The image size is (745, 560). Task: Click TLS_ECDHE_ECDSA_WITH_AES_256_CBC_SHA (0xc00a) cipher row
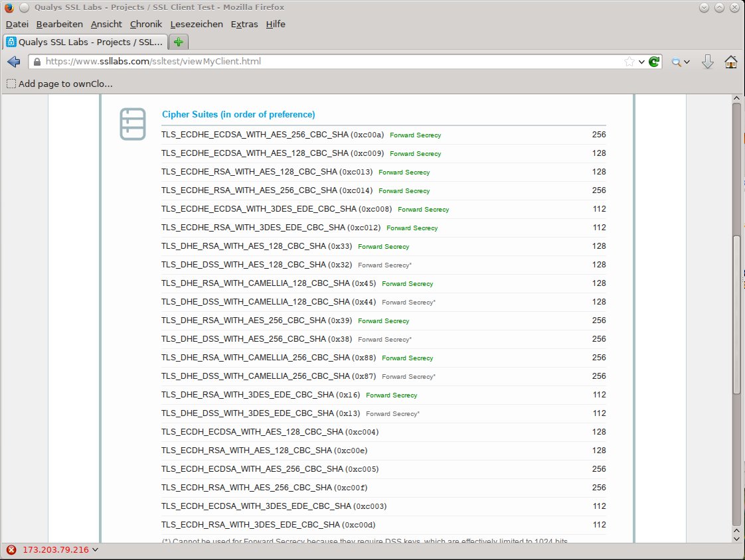(383, 135)
